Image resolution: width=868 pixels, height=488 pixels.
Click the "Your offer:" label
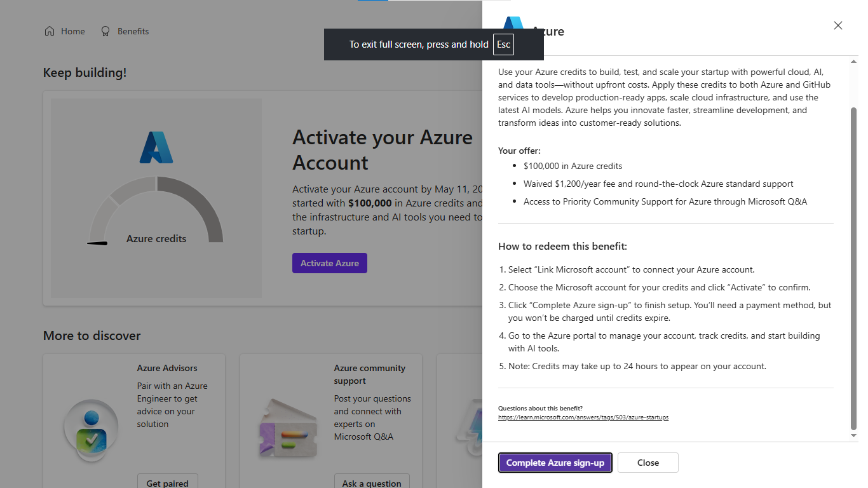point(520,151)
